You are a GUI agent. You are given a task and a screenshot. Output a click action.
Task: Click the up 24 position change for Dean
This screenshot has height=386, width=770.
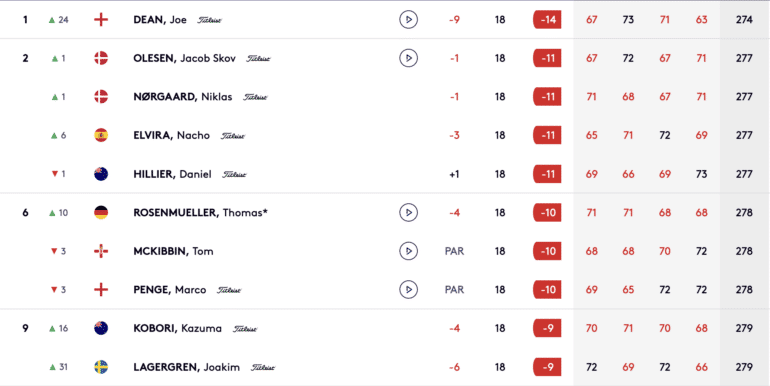58,20
